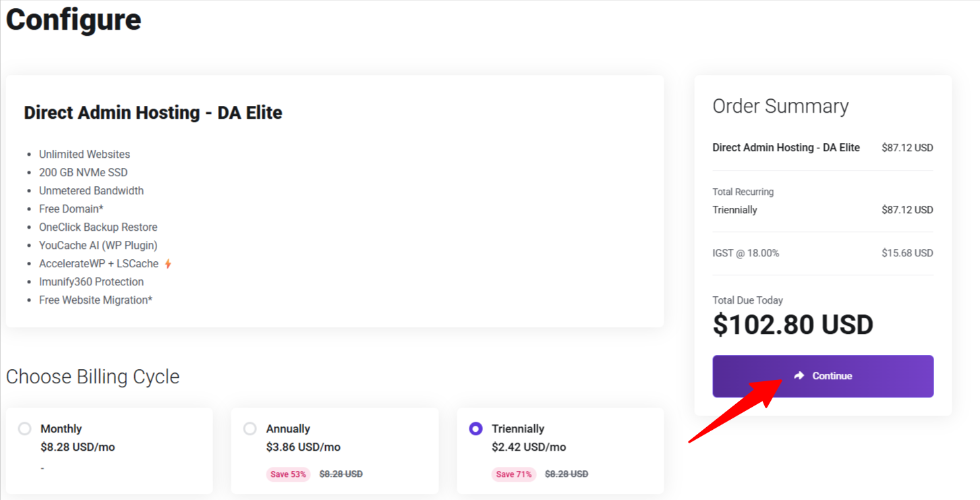980x500 pixels.
Task: Click the Total Due Today amount of $102.80 USD
Action: point(792,325)
